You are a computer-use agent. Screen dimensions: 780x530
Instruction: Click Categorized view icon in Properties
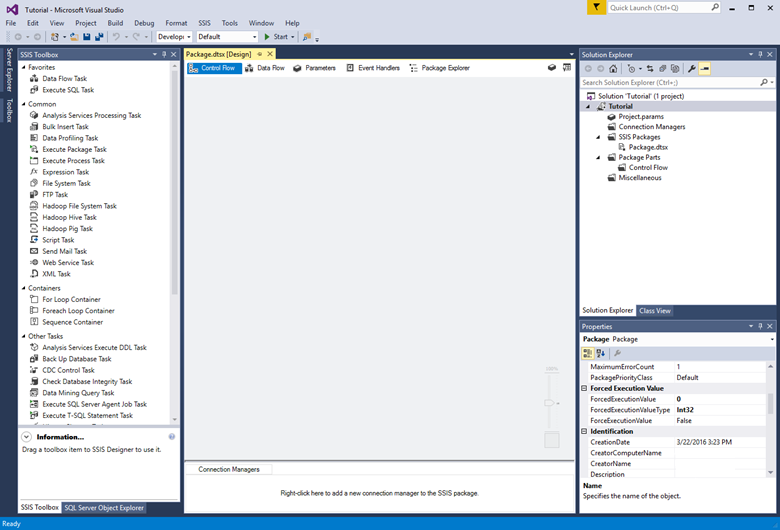(587, 353)
